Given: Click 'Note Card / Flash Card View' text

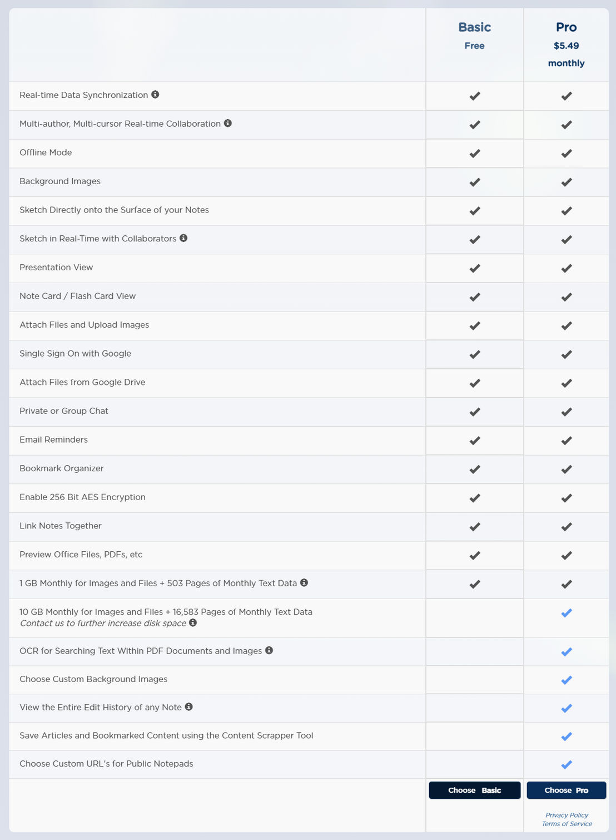Looking at the screenshot, I should [x=77, y=296].
